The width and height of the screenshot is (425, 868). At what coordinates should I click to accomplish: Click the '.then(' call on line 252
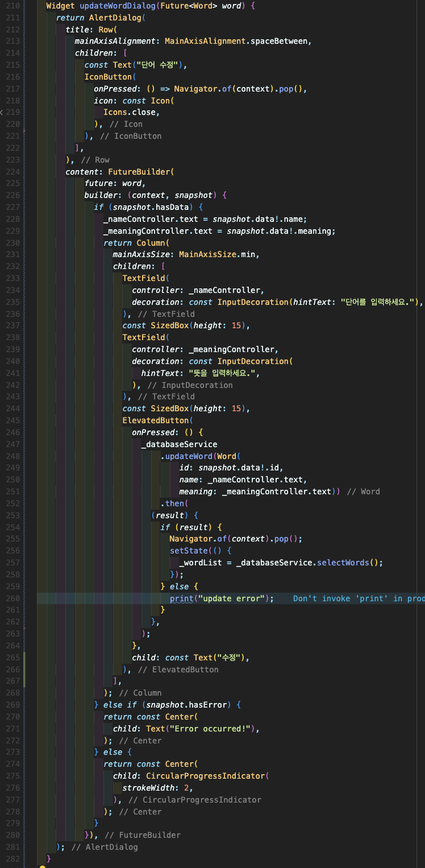[x=174, y=503]
